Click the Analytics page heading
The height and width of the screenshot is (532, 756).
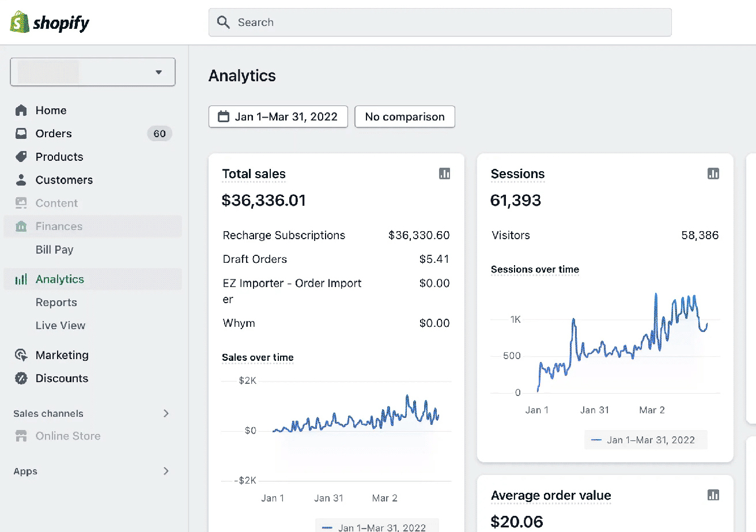(242, 76)
